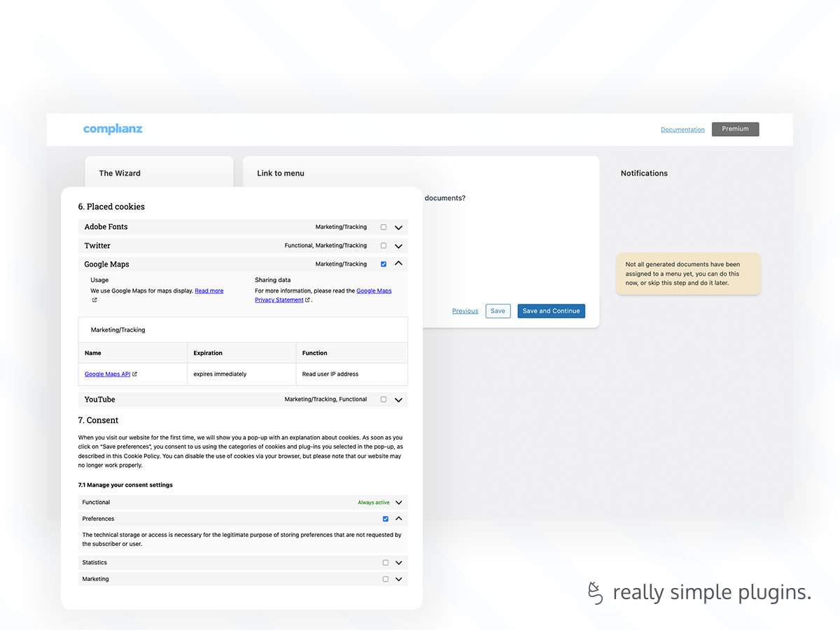Click the 'Link to menu' heading
840x630 pixels.
(281, 173)
